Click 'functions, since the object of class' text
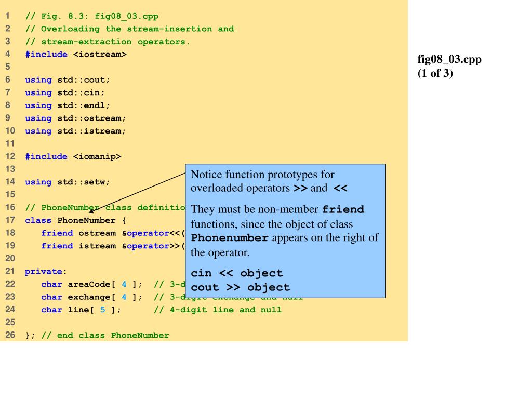 [272, 224]
